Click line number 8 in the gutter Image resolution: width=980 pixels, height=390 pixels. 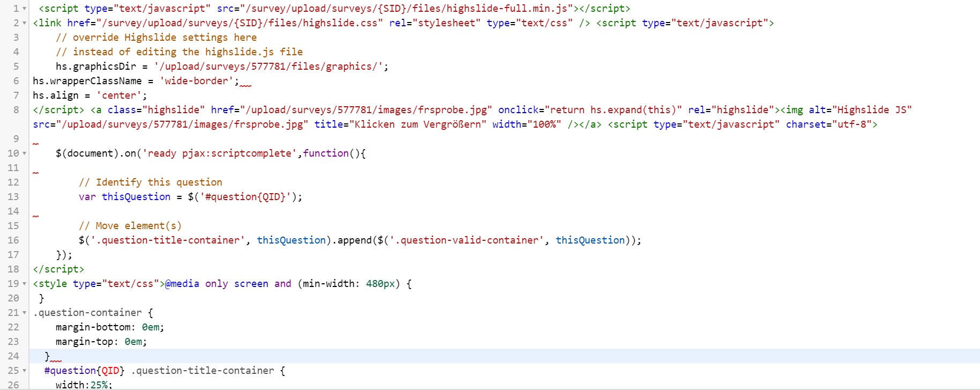[16, 110]
